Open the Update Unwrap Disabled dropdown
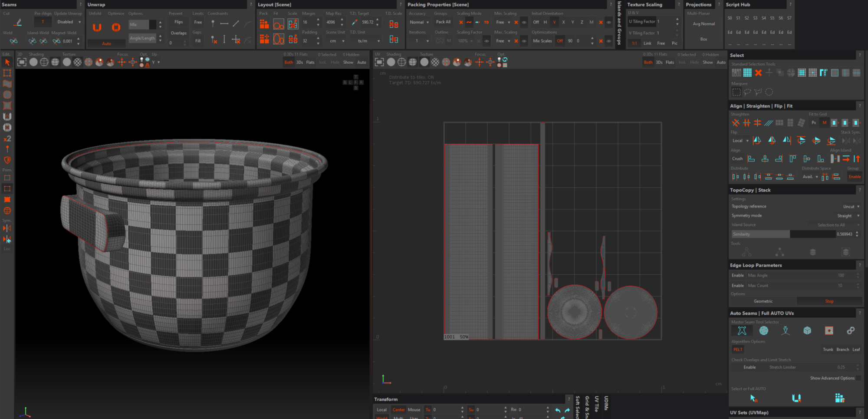Screen dimensions: 868x419 click(69, 22)
